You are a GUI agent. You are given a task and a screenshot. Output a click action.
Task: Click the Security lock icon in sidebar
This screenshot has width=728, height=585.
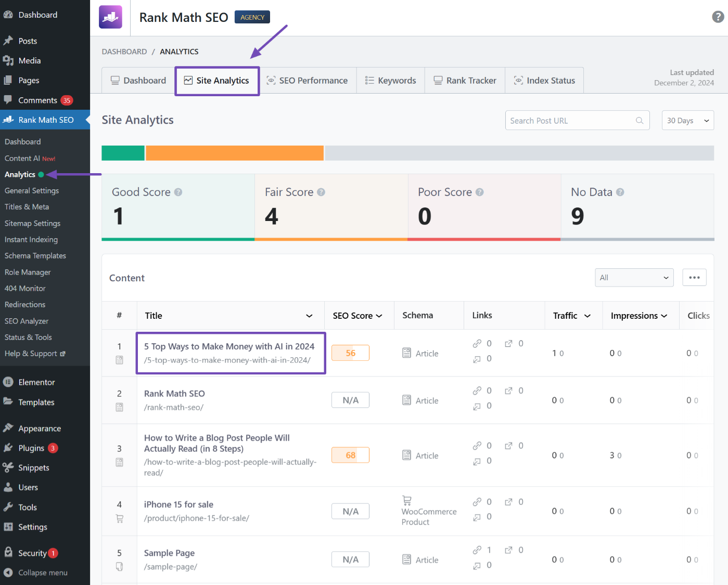tap(8, 552)
